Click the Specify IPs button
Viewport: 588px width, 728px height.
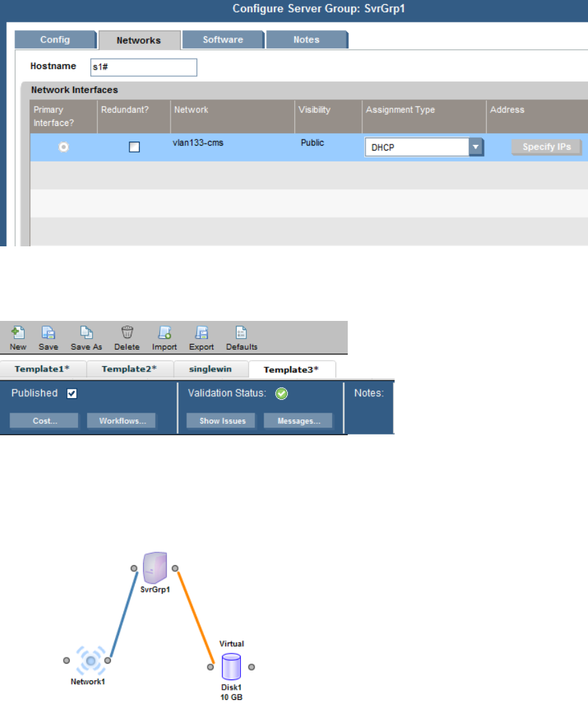547,146
